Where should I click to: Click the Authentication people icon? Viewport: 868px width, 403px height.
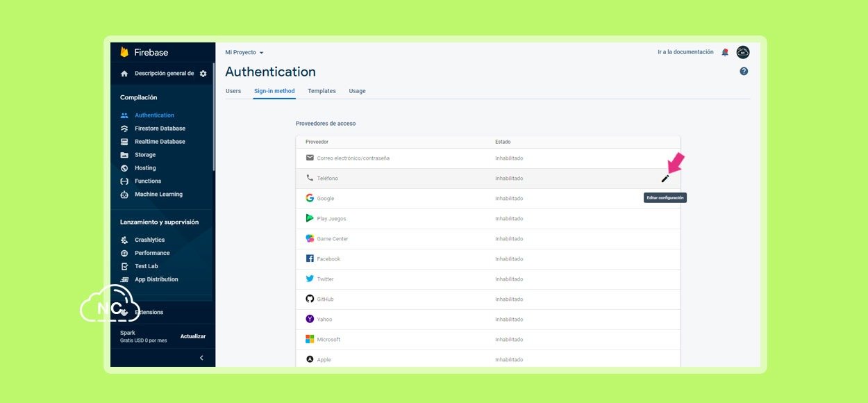pos(124,115)
